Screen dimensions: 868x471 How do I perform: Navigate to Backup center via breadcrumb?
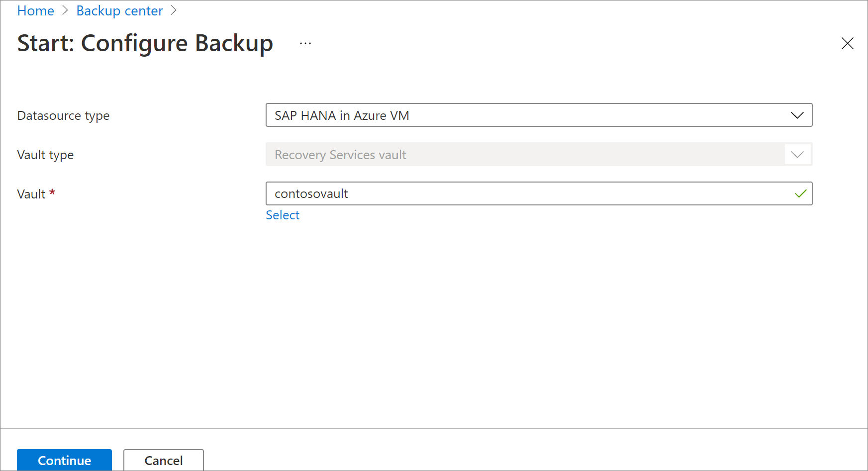point(119,10)
